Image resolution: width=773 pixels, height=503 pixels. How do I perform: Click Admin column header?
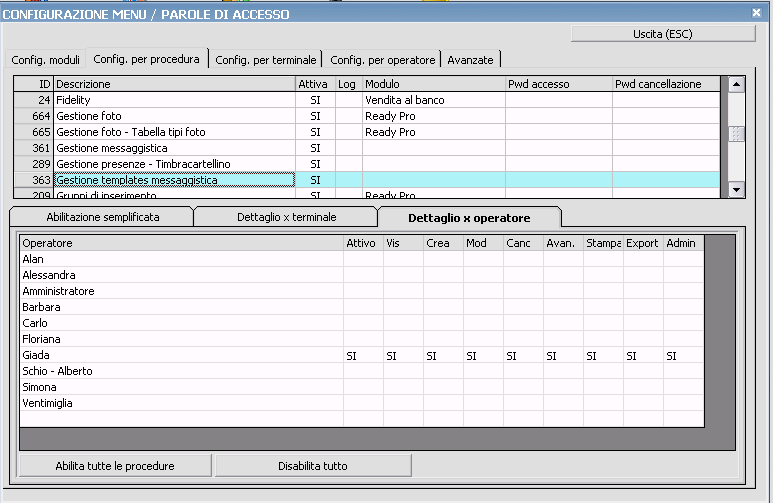pyautogui.click(x=683, y=243)
